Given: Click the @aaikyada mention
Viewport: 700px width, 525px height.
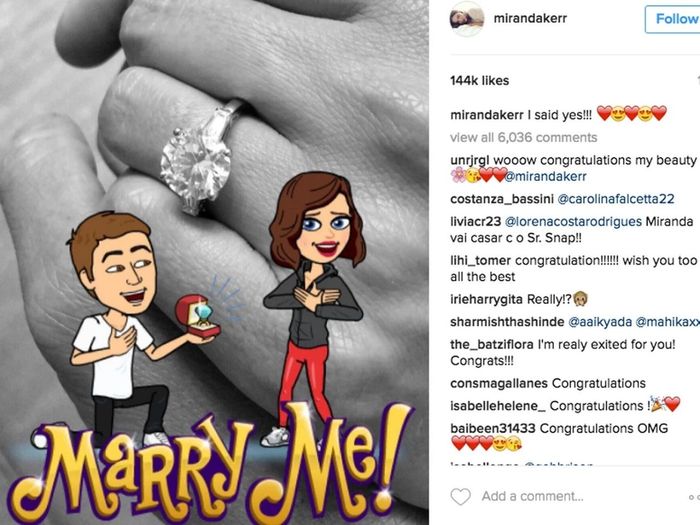Looking at the screenshot, I should 600,322.
